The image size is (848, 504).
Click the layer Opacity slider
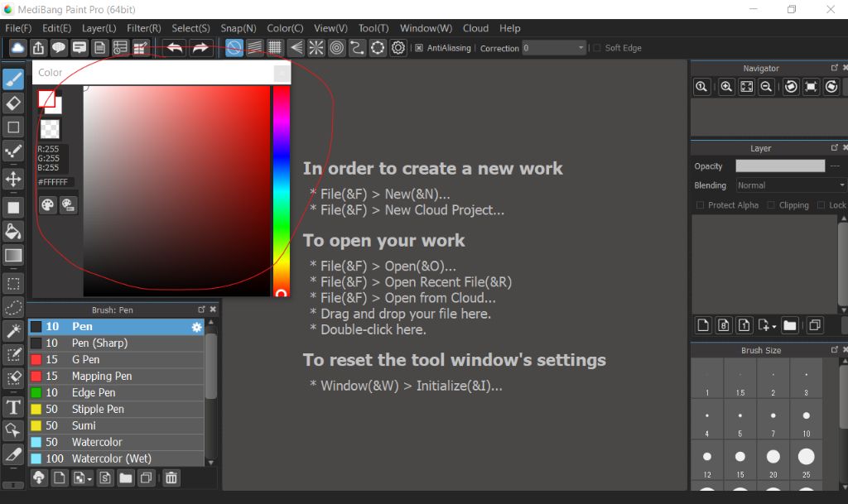click(780, 166)
